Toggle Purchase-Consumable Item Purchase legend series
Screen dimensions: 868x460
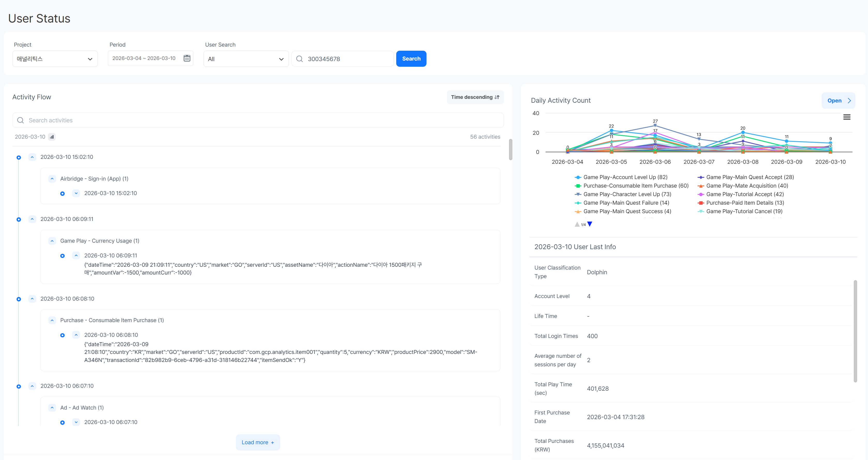tap(631, 186)
